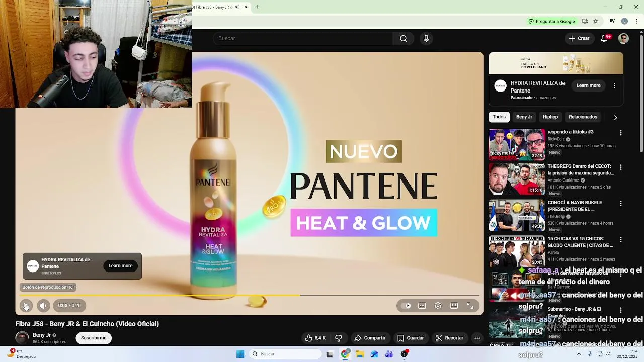Open options for Submarino video
The image size is (644, 362).
coord(621,310)
